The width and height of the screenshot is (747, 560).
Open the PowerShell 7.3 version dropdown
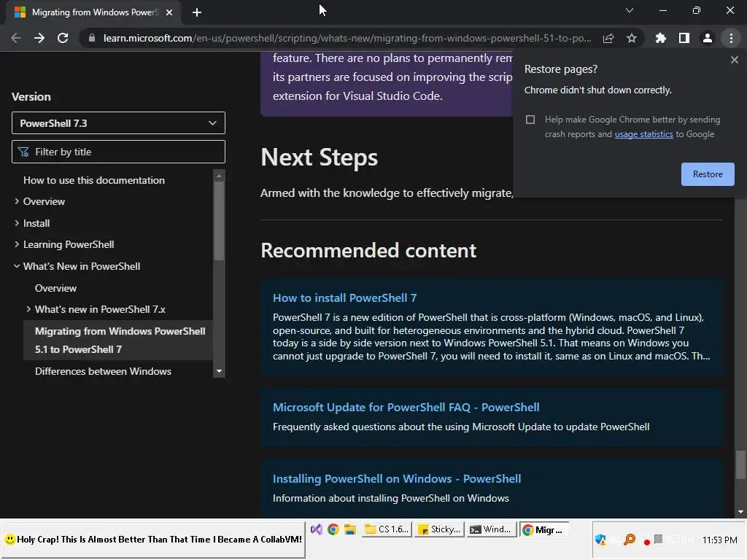pos(118,123)
